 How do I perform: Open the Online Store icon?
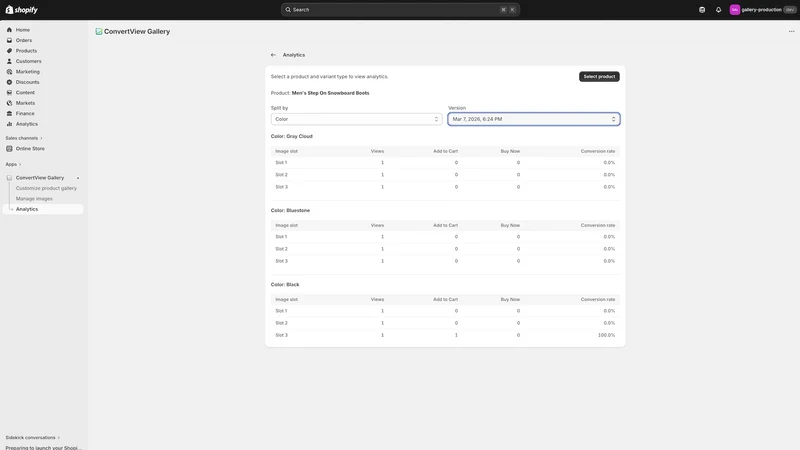[9, 148]
